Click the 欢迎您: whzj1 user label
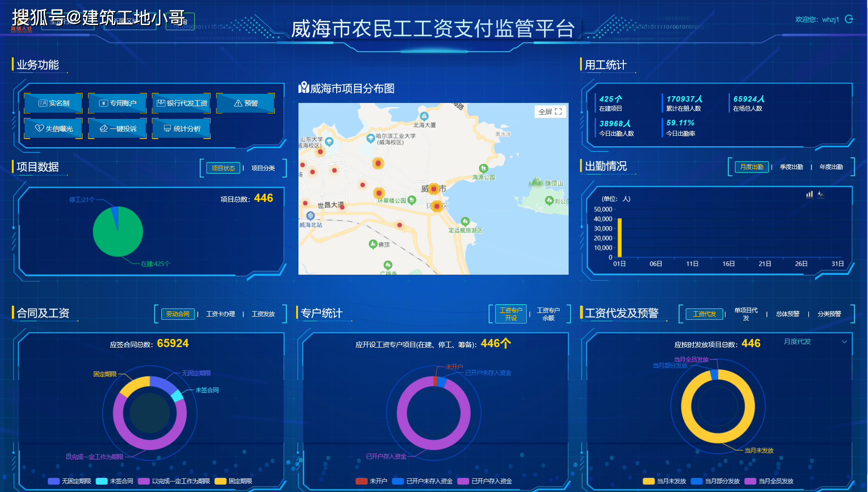868x492 pixels. pyautogui.click(x=817, y=20)
